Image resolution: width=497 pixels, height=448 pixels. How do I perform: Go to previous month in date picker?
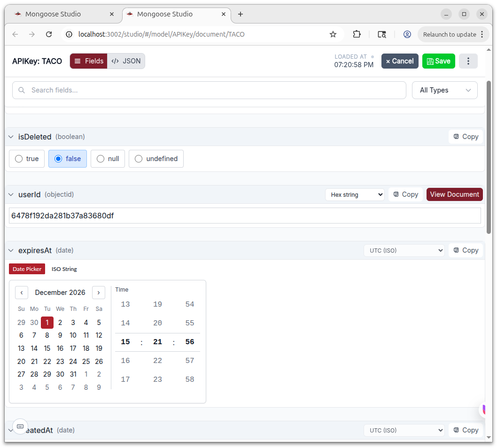tap(22, 293)
